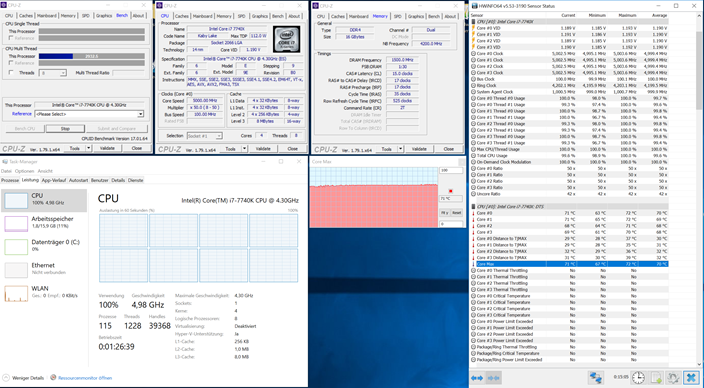Screen dimensions: 704x388
Task: Open Dienste tab in Task Manager
Action: click(135, 180)
